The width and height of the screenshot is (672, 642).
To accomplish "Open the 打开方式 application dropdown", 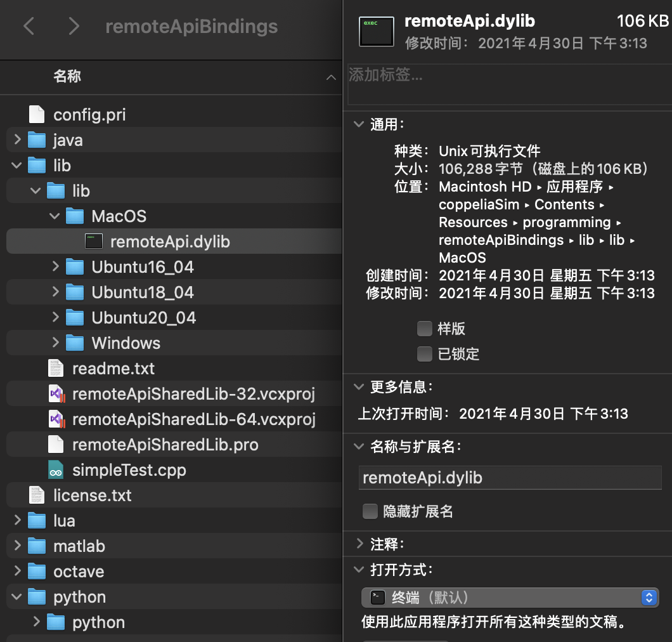I will [649, 597].
